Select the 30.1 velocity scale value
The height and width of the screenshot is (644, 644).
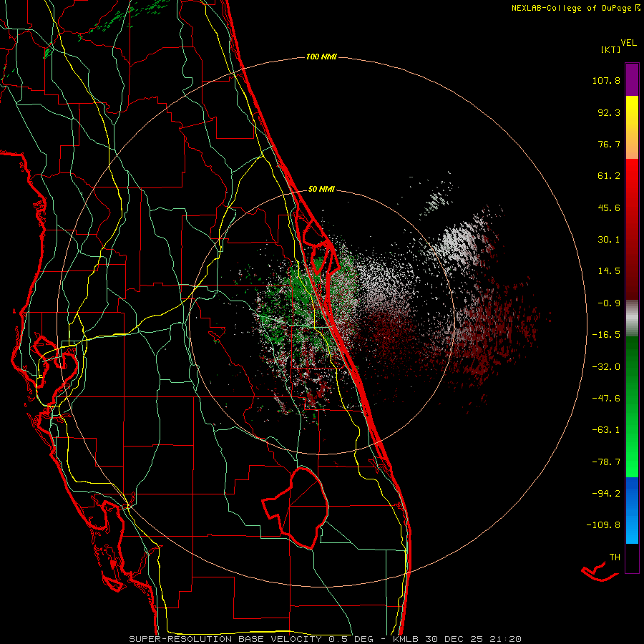pos(609,240)
